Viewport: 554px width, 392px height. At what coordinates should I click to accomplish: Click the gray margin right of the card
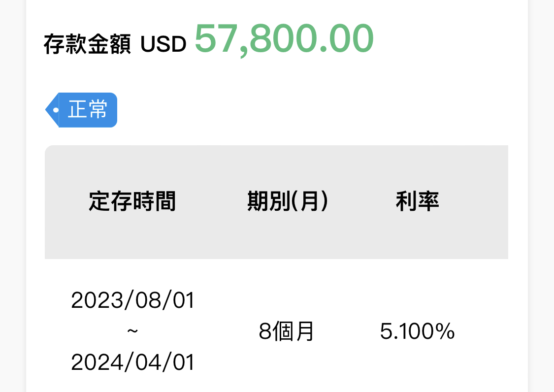click(541, 197)
